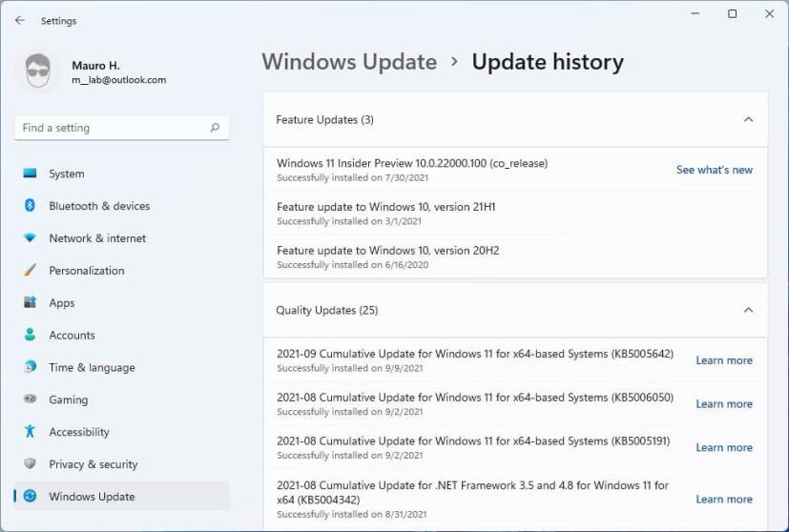Select Personalization in sidebar
This screenshot has height=532, width=789.
pos(87,271)
